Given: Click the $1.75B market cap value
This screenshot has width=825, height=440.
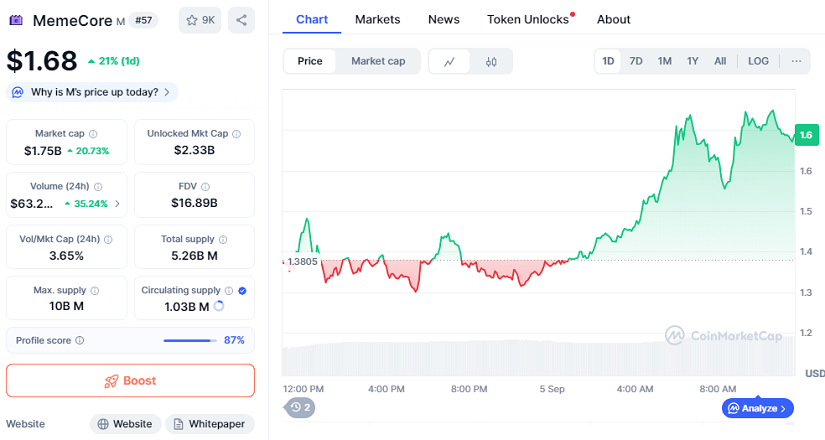Looking at the screenshot, I should point(43,151).
